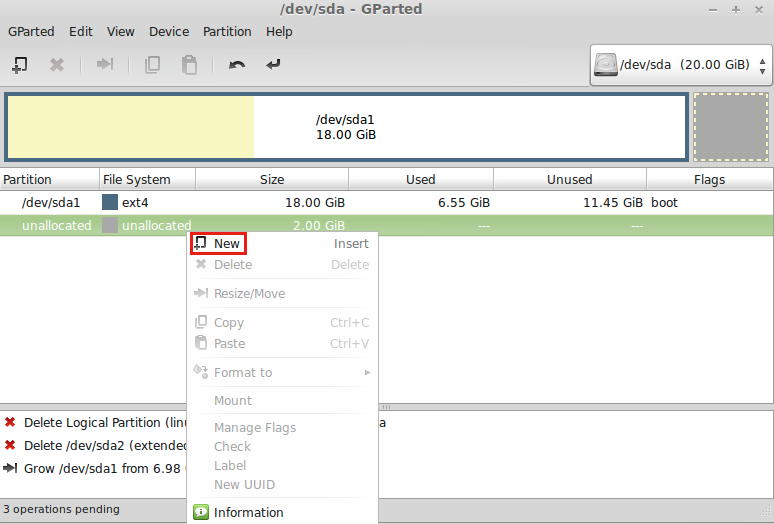Click the Paste partition toolbar icon
The width and height of the screenshot is (774, 524).
click(x=189, y=65)
